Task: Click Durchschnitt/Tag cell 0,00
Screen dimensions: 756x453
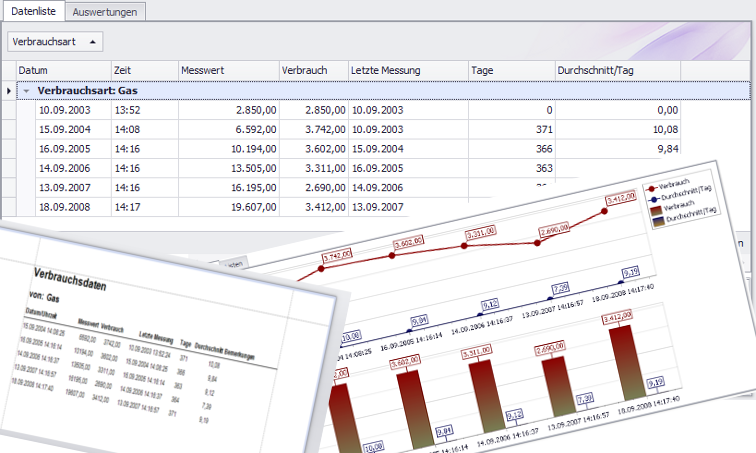Action: coord(618,110)
